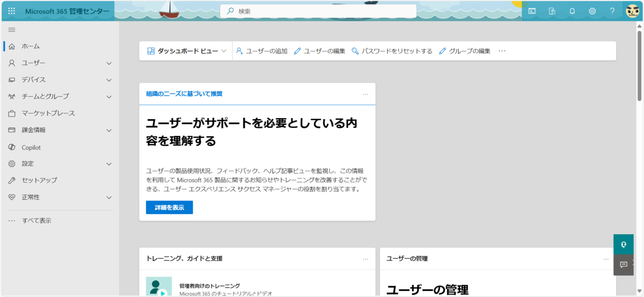
Task: Expand the 正常性 sidebar chevron
Action: (109, 198)
